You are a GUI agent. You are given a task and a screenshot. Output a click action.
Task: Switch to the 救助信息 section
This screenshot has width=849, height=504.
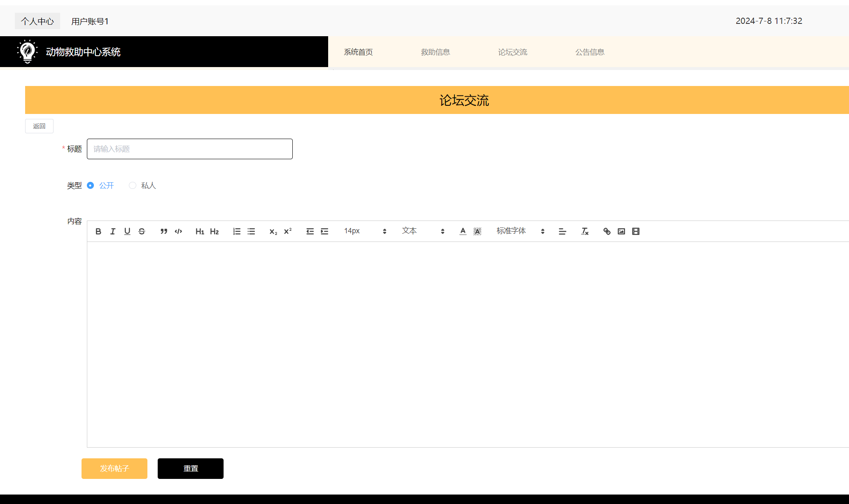[x=435, y=52]
